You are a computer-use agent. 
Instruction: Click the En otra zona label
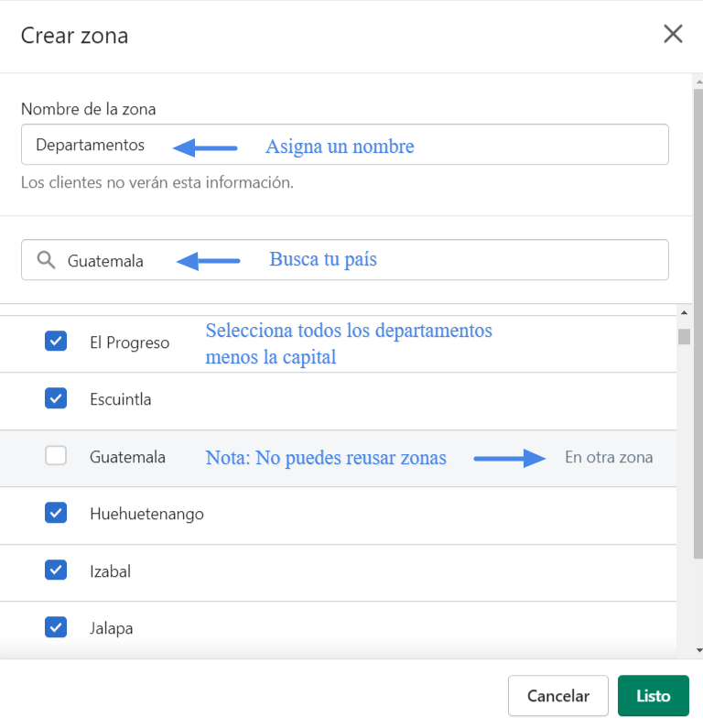(x=609, y=457)
